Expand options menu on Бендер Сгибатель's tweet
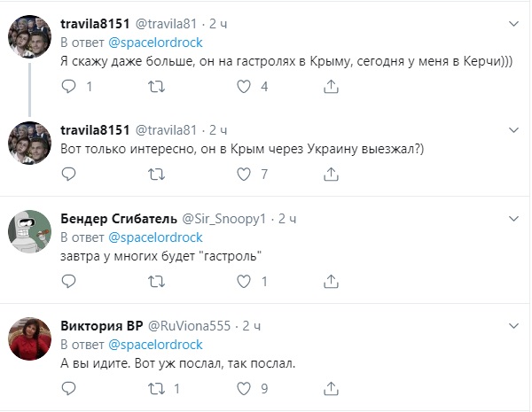The width and height of the screenshot is (532, 412). [x=512, y=218]
